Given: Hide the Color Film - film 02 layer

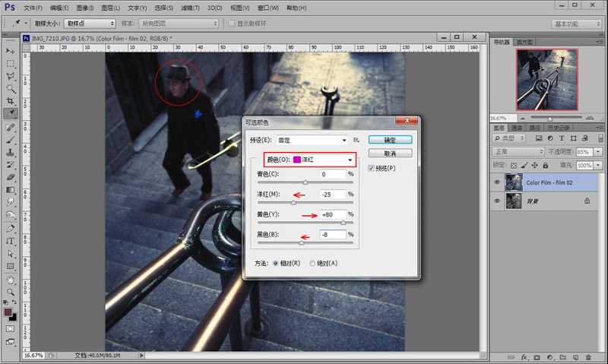Looking at the screenshot, I should [x=497, y=182].
